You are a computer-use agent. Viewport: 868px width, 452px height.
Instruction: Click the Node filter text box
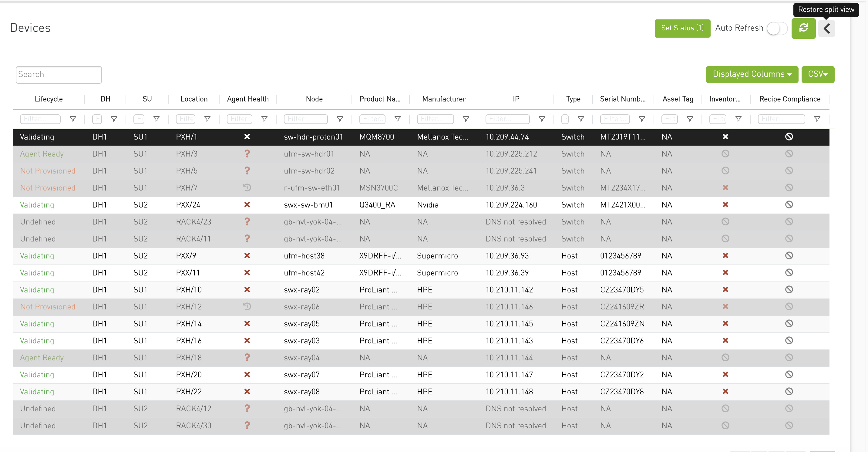(306, 119)
